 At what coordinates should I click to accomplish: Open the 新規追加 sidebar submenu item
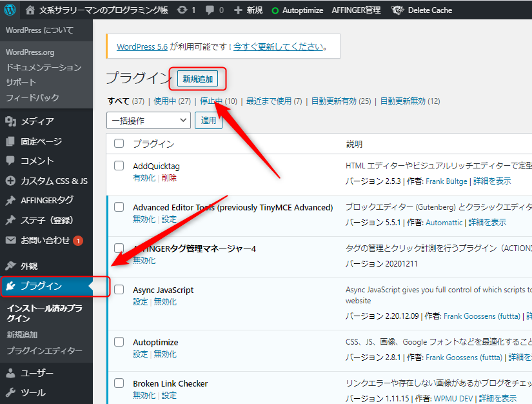22,335
